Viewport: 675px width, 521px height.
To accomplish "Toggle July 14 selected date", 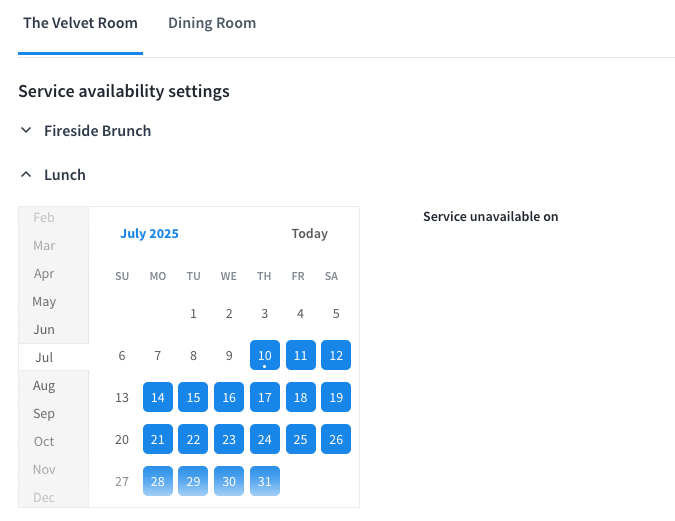I will [x=158, y=397].
